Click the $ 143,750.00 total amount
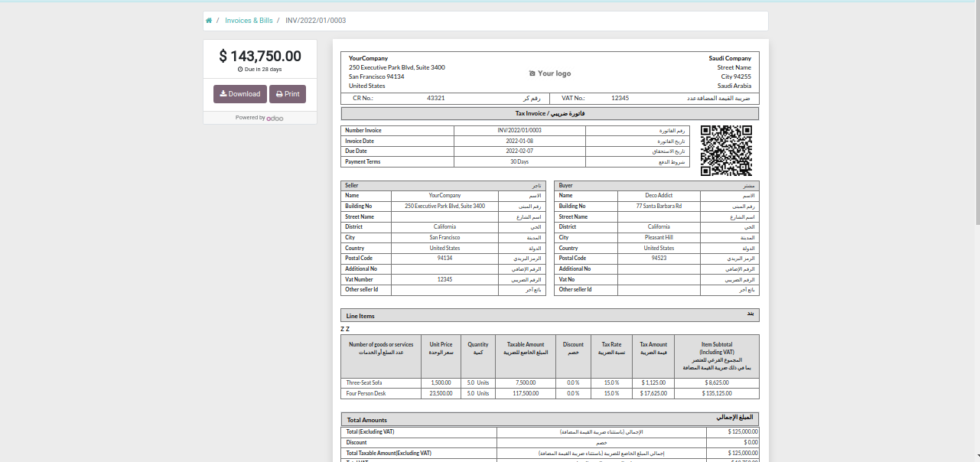 260,56
